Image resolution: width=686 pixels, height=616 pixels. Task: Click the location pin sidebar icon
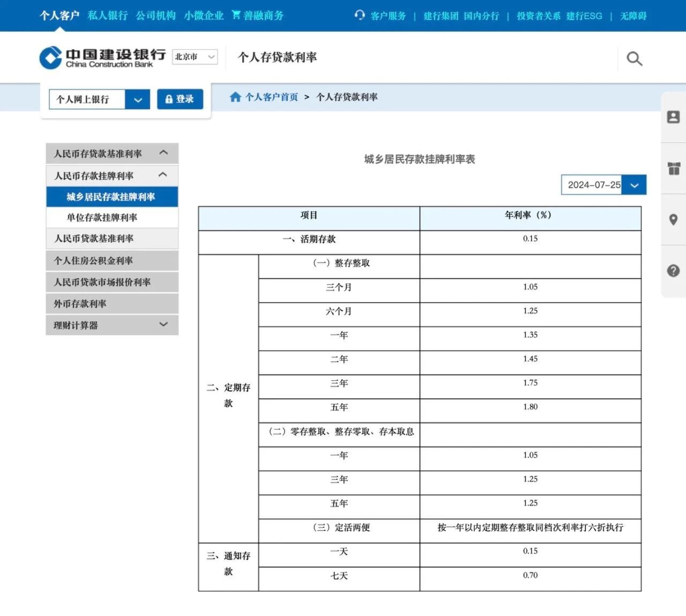(x=673, y=220)
